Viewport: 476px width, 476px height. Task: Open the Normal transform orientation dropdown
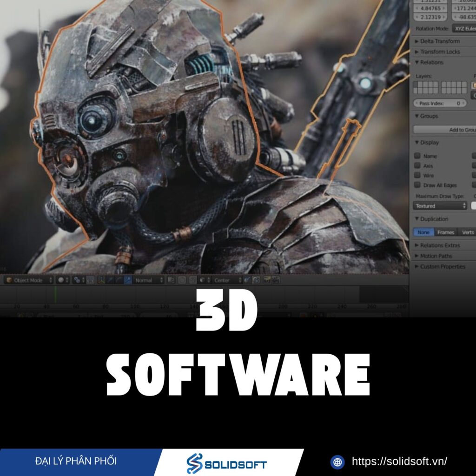click(148, 280)
